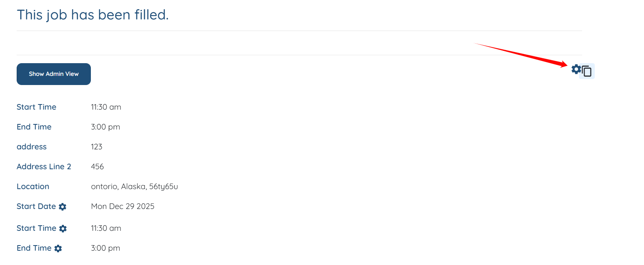Select the gear icon beside lower End Time
This screenshot has width=644, height=265.
(x=58, y=248)
